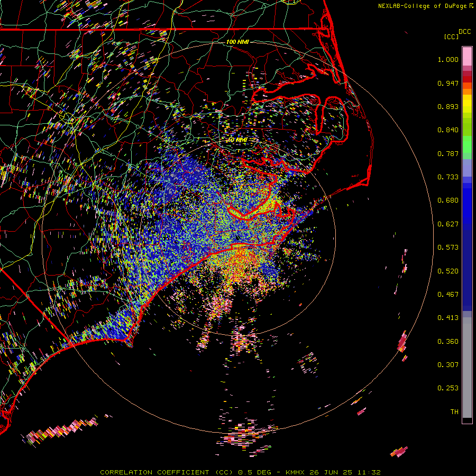Click the [CC] units label
The image size is (476, 476).
[x=451, y=36]
